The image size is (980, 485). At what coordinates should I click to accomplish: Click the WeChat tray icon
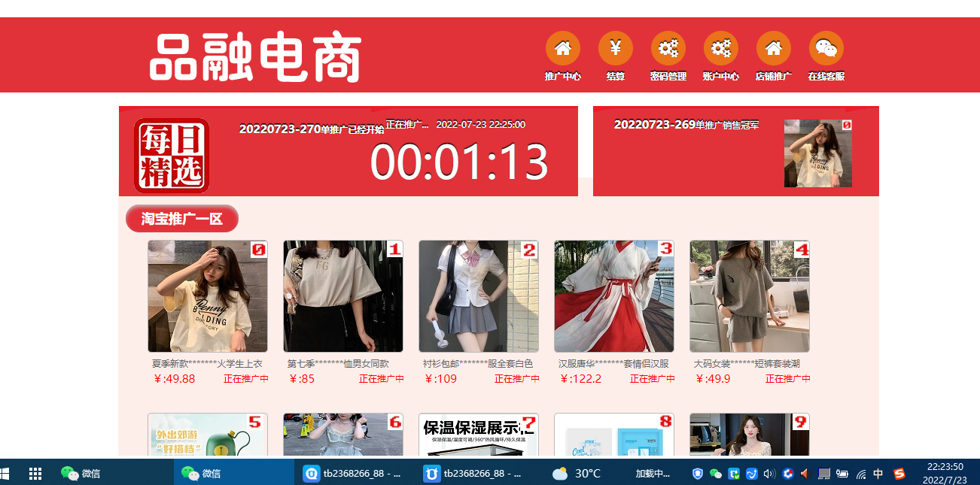pos(716,474)
